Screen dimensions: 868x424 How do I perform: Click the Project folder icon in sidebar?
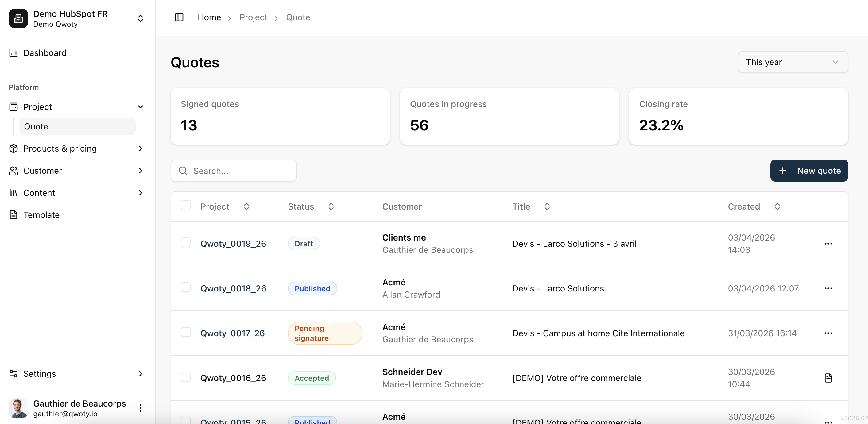pos(14,107)
